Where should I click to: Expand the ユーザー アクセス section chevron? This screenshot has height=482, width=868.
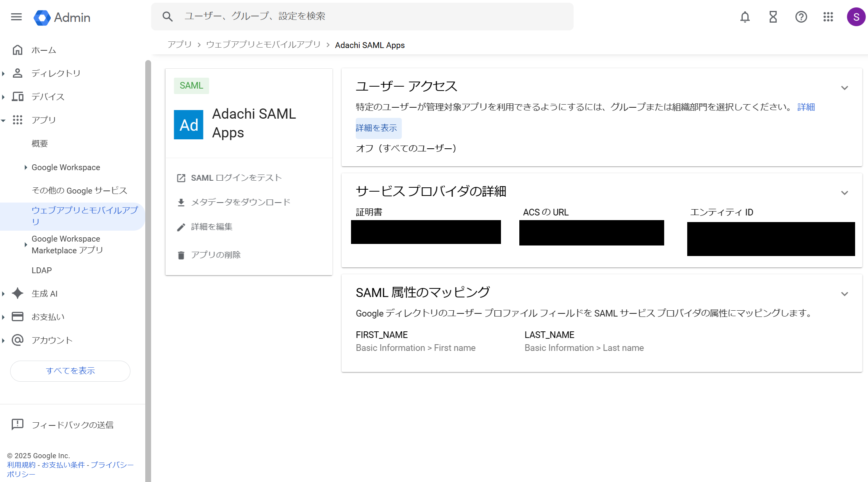(844, 88)
